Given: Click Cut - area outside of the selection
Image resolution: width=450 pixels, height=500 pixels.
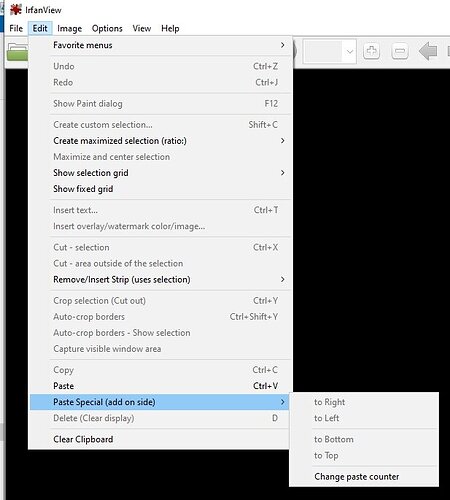Looking at the screenshot, I should [161, 263].
